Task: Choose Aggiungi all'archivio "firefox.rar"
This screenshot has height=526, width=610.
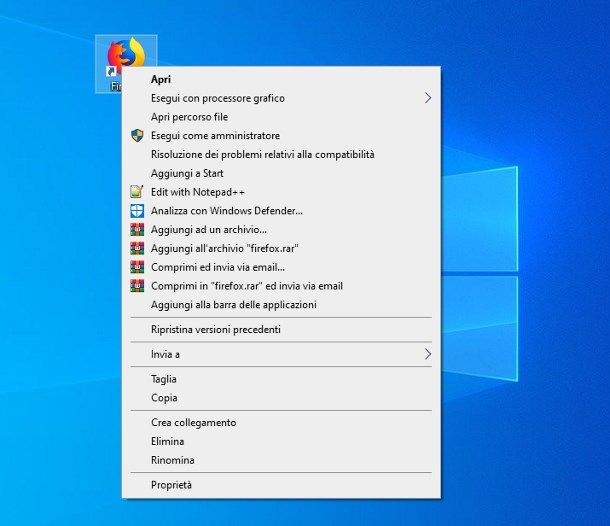Action: coord(281,248)
